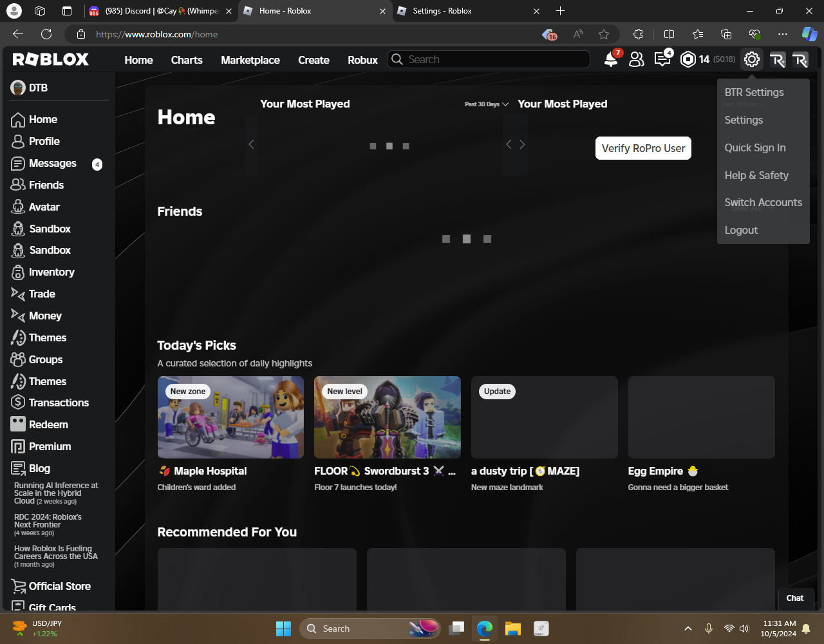The height and width of the screenshot is (644, 824).
Task: Open the Chat button at bottom right
Action: 795,598
